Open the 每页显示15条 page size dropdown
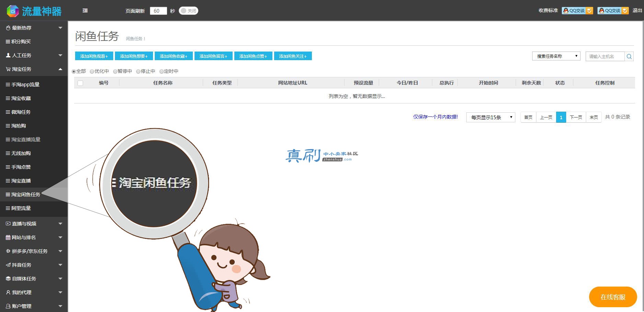The image size is (644, 312). tap(491, 117)
